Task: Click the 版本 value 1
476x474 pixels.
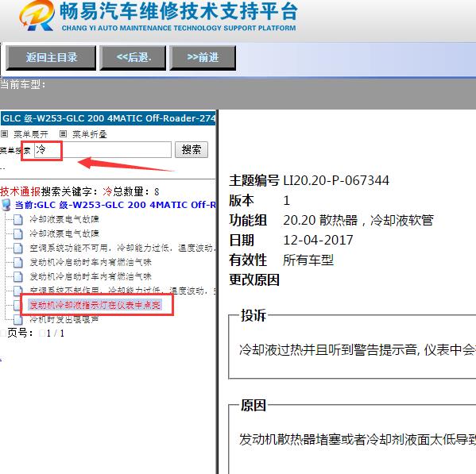Action: [x=286, y=200]
